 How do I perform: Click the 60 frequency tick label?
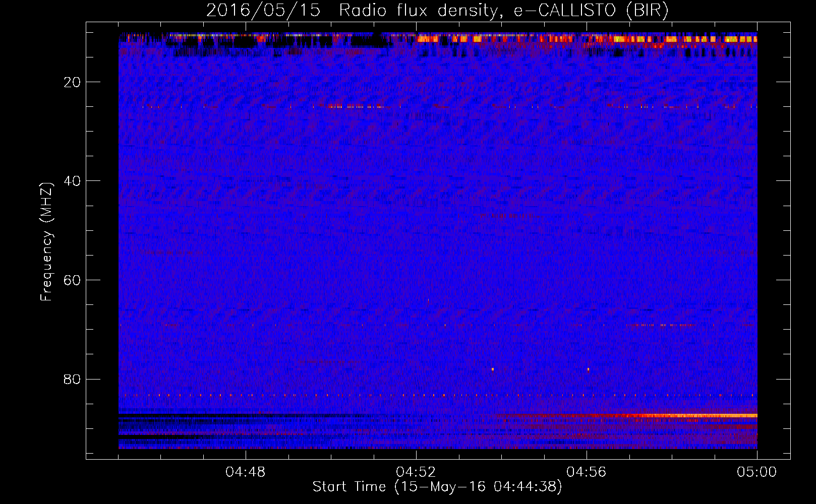73,280
